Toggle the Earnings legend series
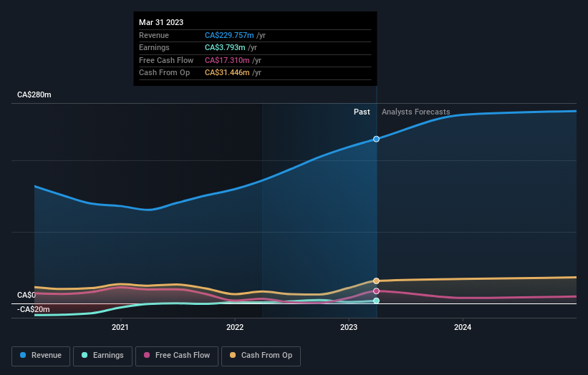588x375 pixels. coord(102,356)
